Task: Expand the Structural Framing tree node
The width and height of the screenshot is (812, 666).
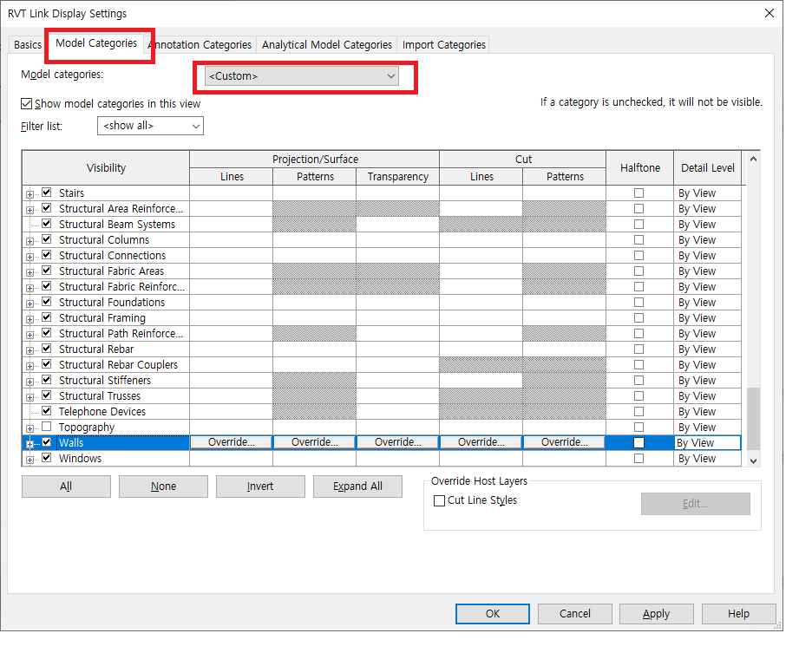Action: [x=30, y=319]
